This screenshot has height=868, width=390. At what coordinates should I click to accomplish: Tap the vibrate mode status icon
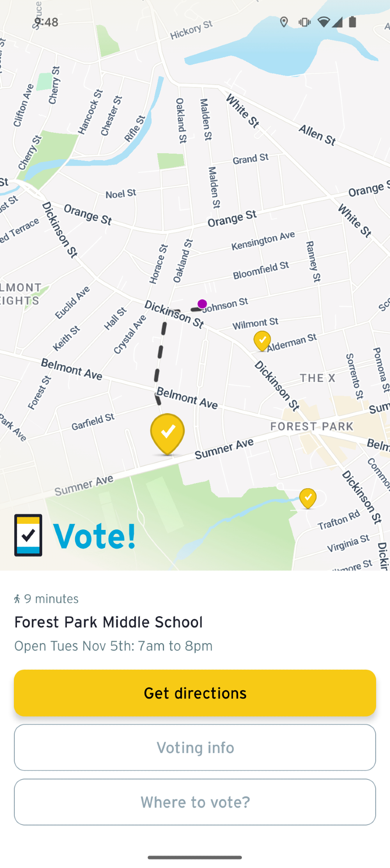click(x=304, y=22)
